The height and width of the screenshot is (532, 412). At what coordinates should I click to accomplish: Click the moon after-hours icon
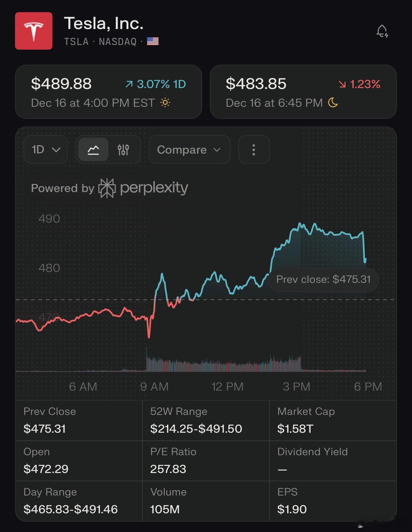(333, 103)
